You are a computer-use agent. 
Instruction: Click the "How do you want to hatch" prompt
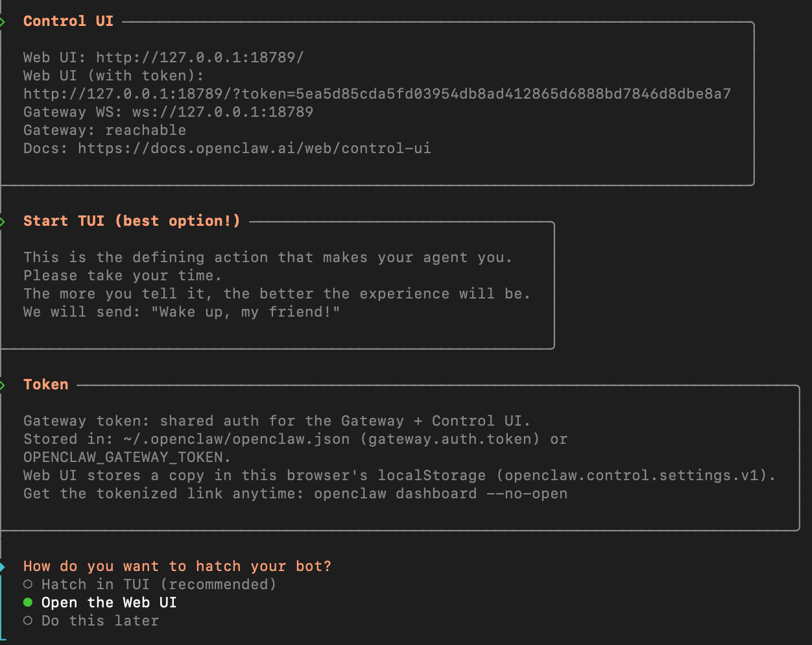coord(177,566)
